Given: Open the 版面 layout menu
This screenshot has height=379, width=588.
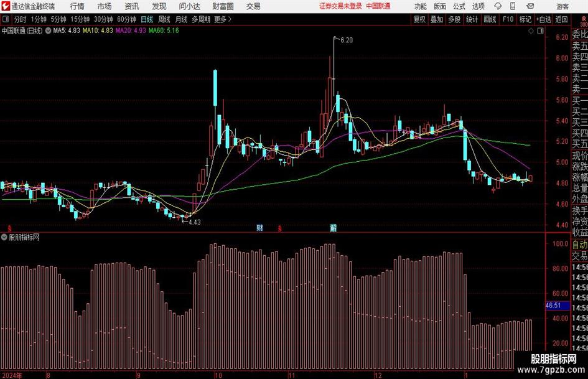Looking at the screenshot, I should coord(439,6).
